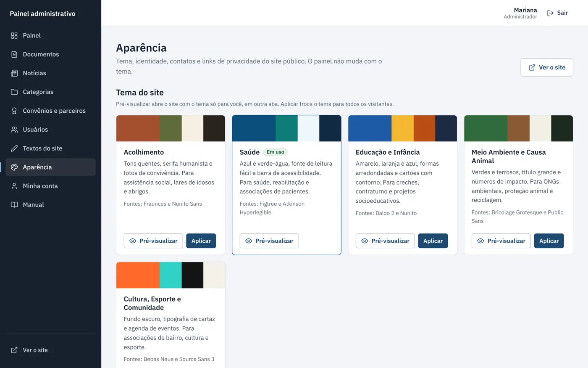
Task: Click the Categorias folder icon
Action: click(x=14, y=92)
